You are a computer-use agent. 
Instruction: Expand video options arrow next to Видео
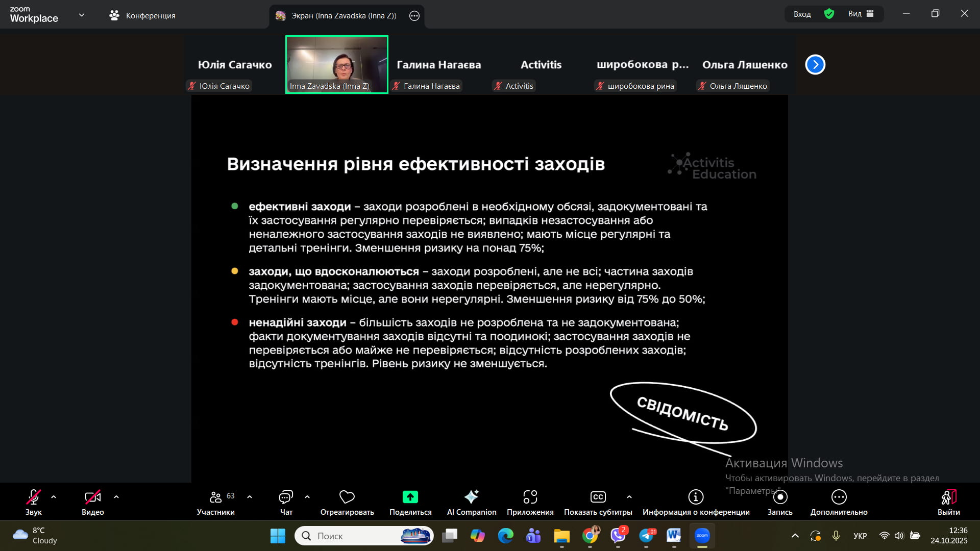[116, 497]
